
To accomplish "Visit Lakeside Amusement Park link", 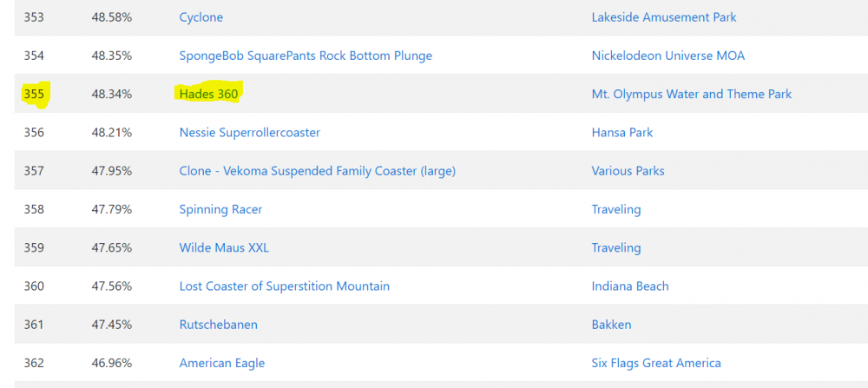I will (664, 17).
